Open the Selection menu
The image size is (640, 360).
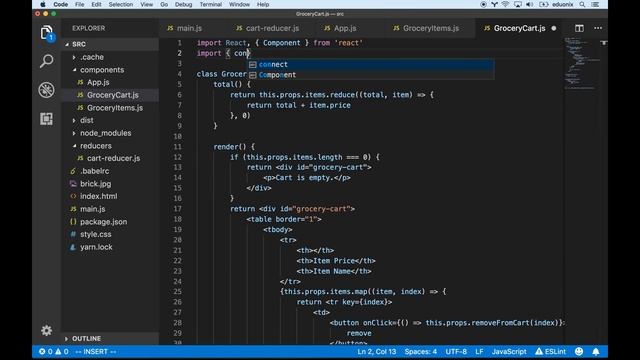click(x=121, y=4)
